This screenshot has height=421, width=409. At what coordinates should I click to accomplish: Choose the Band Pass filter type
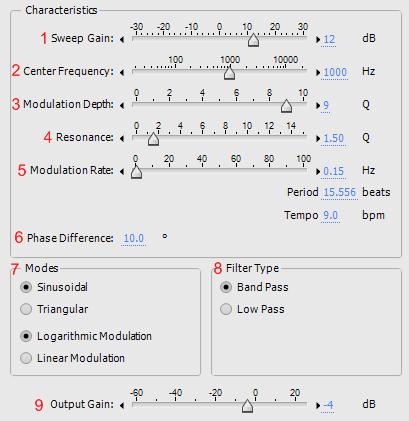pos(226,287)
